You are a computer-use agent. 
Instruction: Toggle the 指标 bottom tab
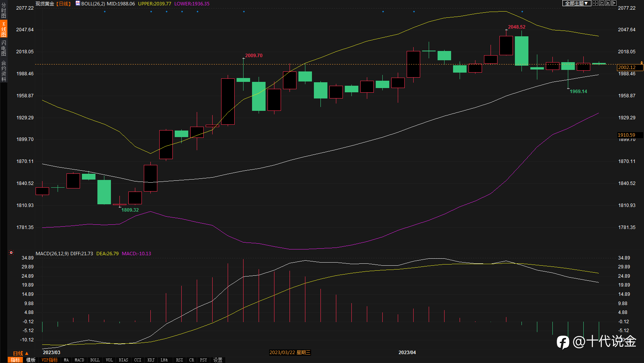point(15,360)
